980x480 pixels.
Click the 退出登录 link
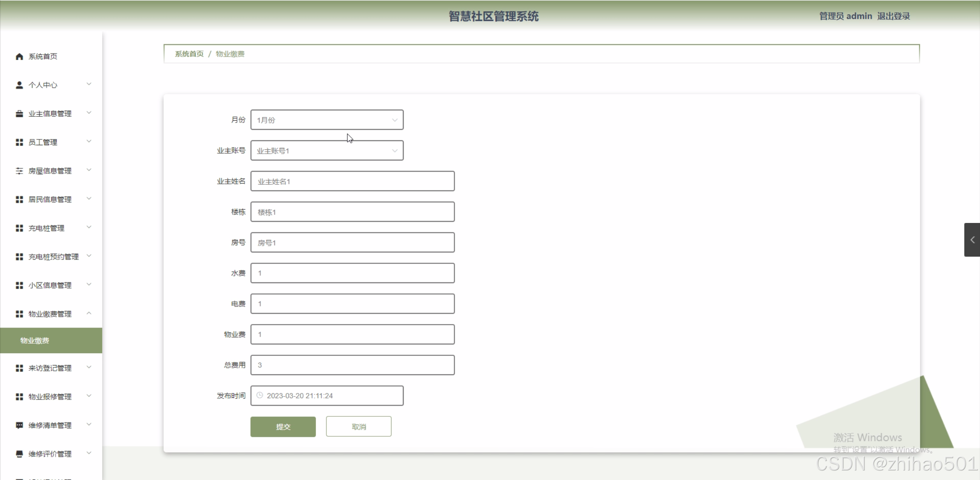point(893,16)
